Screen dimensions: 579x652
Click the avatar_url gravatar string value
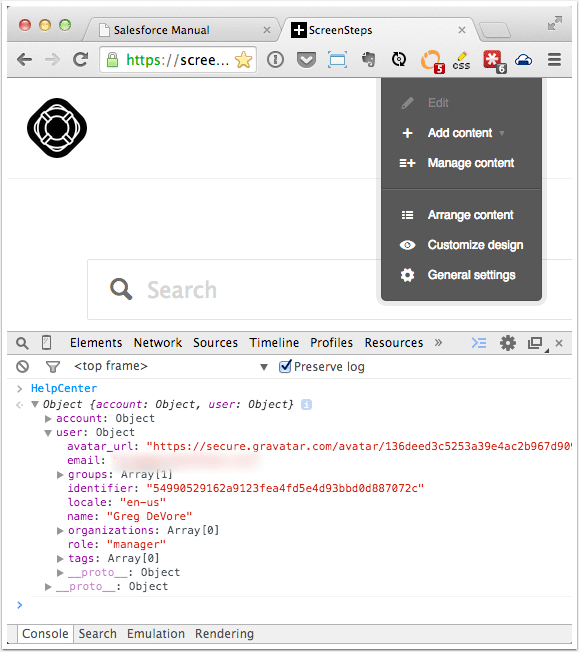point(359,446)
